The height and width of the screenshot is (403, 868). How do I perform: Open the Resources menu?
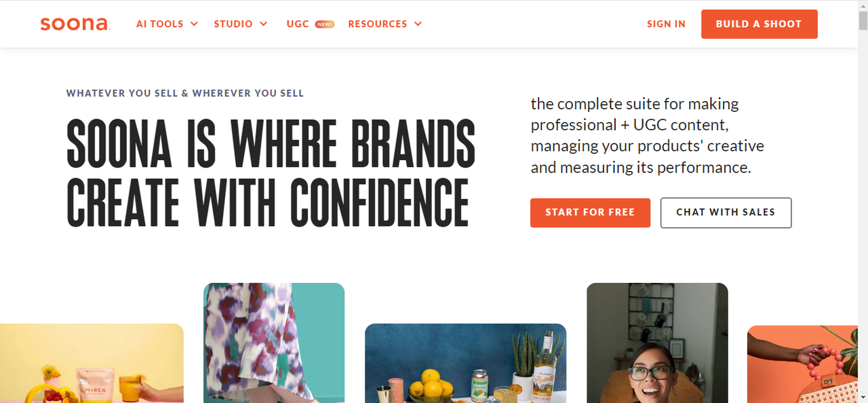[x=378, y=24]
